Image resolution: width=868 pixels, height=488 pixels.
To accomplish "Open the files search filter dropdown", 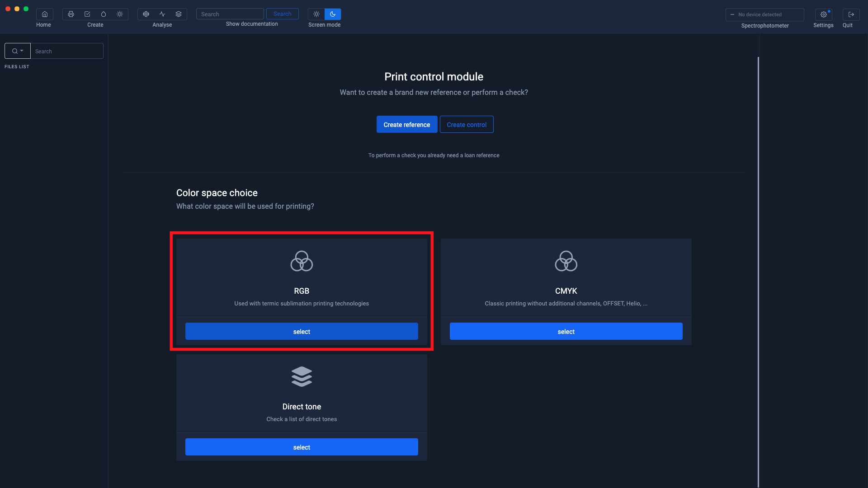I will (18, 51).
